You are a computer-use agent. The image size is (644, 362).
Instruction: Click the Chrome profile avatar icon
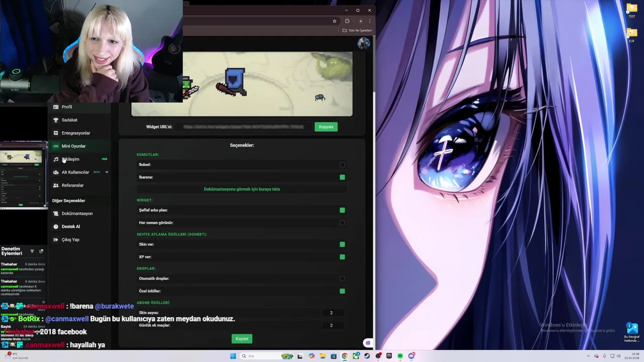(360, 21)
